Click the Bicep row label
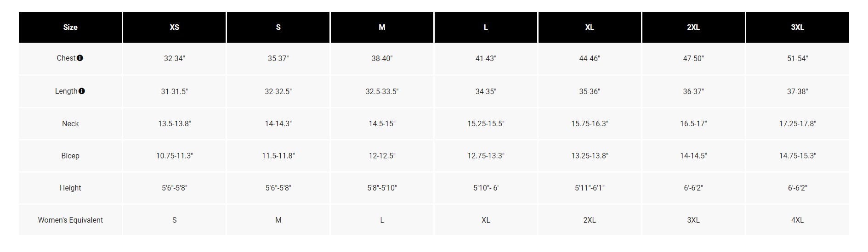This screenshot has height=252, width=868. click(x=70, y=156)
